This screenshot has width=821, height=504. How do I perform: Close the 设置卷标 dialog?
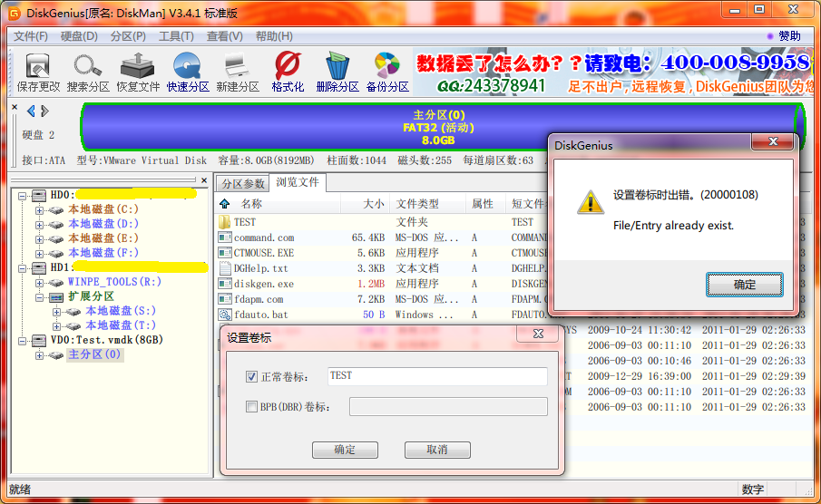pos(538,334)
